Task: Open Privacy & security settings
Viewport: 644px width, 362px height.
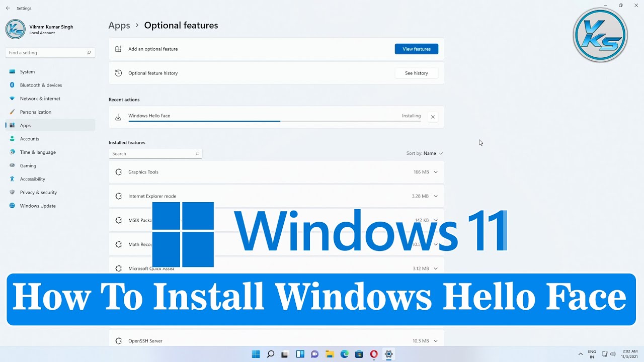Action: click(x=50, y=192)
